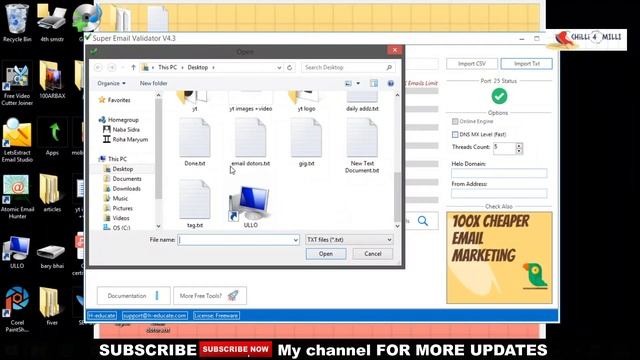Click the Refresh button in address bar
Screen dimensions: 640x360
290,67
